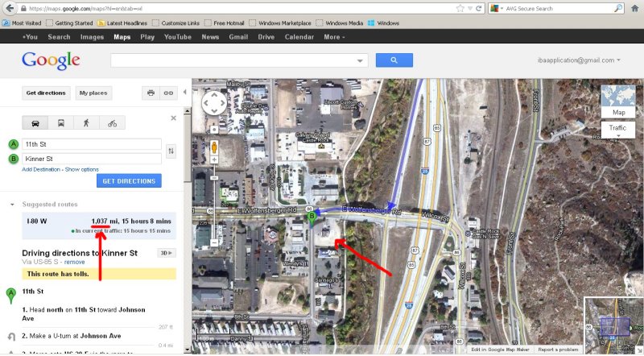Open the Free Hotmail bookmark
Viewport: 644px width, 356px height.
pyautogui.click(x=225, y=23)
